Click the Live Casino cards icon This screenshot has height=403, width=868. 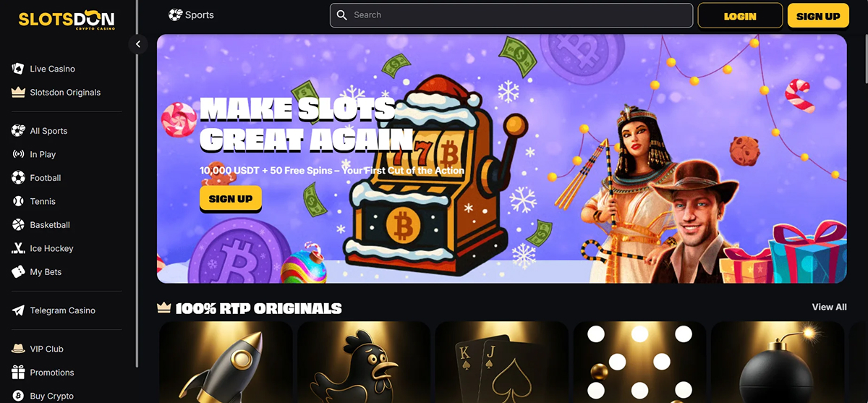coord(18,69)
